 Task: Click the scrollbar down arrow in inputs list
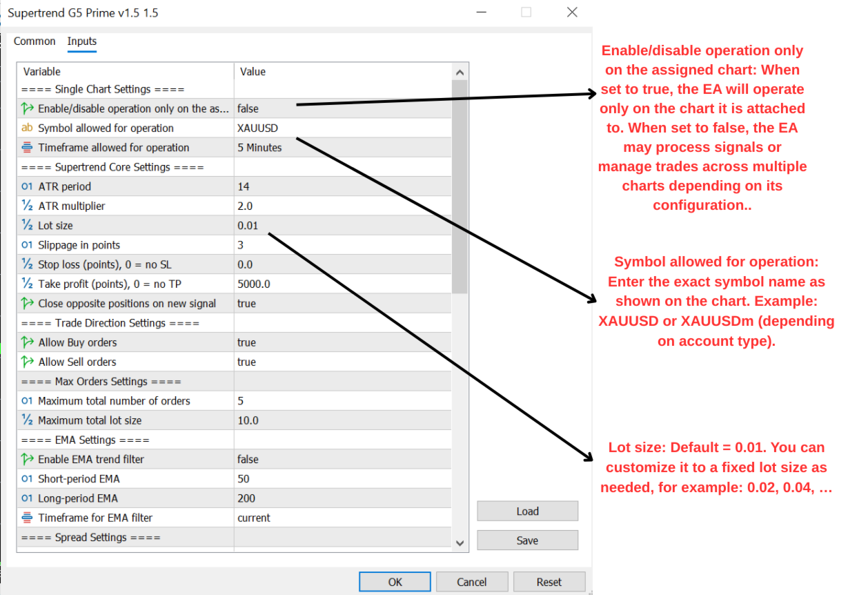[460, 543]
